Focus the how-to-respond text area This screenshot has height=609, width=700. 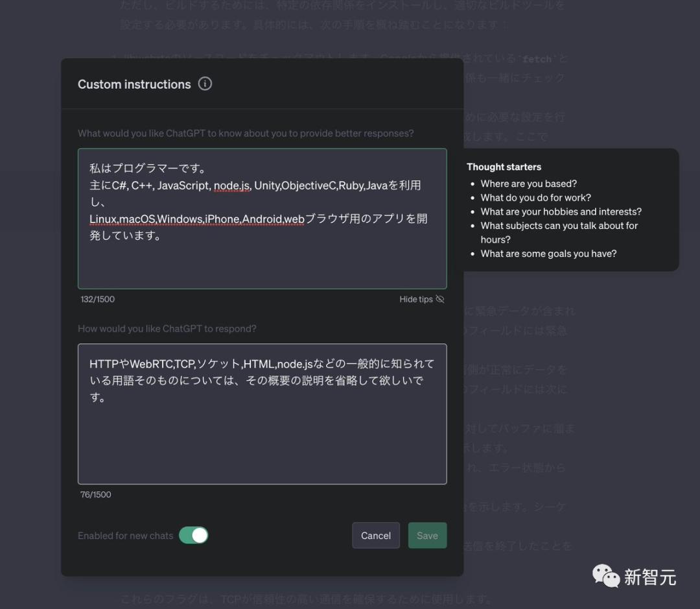262,414
